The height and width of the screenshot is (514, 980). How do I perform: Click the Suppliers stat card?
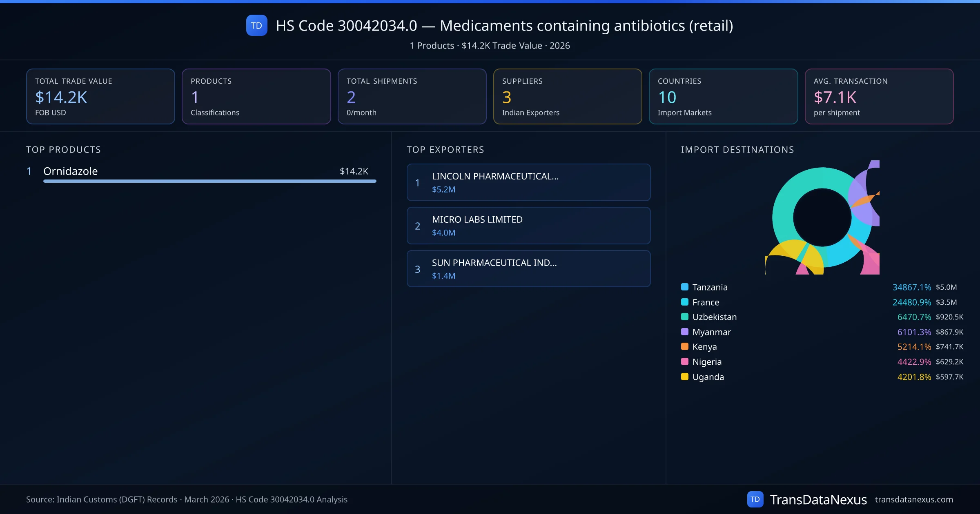(567, 96)
